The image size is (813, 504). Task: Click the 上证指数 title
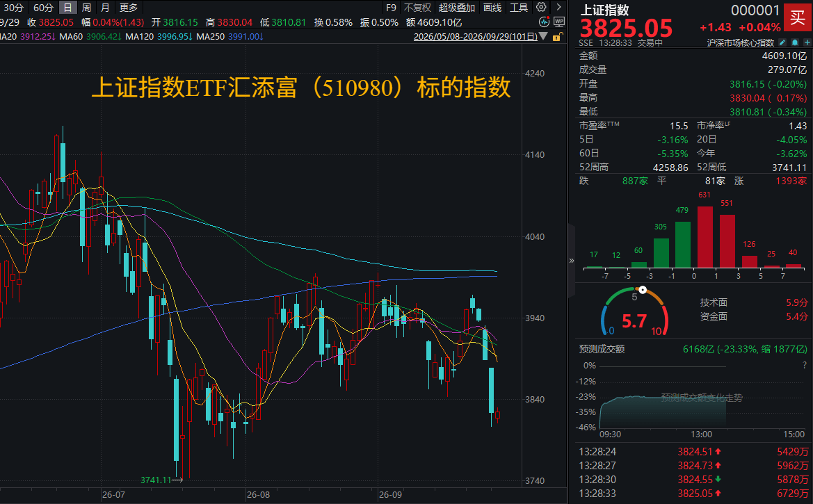pos(604,10)
